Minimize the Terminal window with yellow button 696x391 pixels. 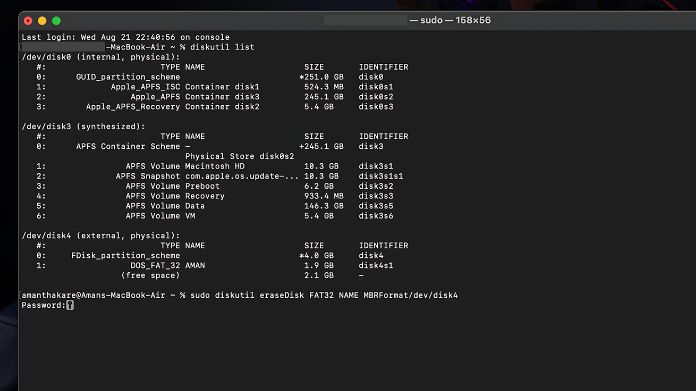pyautogui.click(x=42, y=20)
